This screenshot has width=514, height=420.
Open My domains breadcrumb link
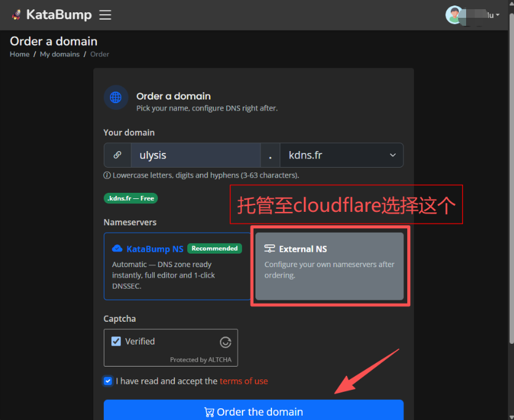[x=60, y=54]
